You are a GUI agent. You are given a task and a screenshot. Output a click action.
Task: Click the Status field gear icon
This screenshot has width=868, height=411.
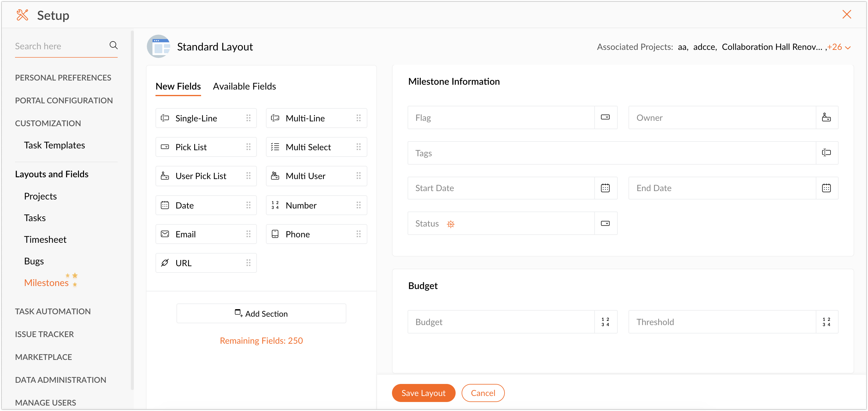tap(451, 224)
